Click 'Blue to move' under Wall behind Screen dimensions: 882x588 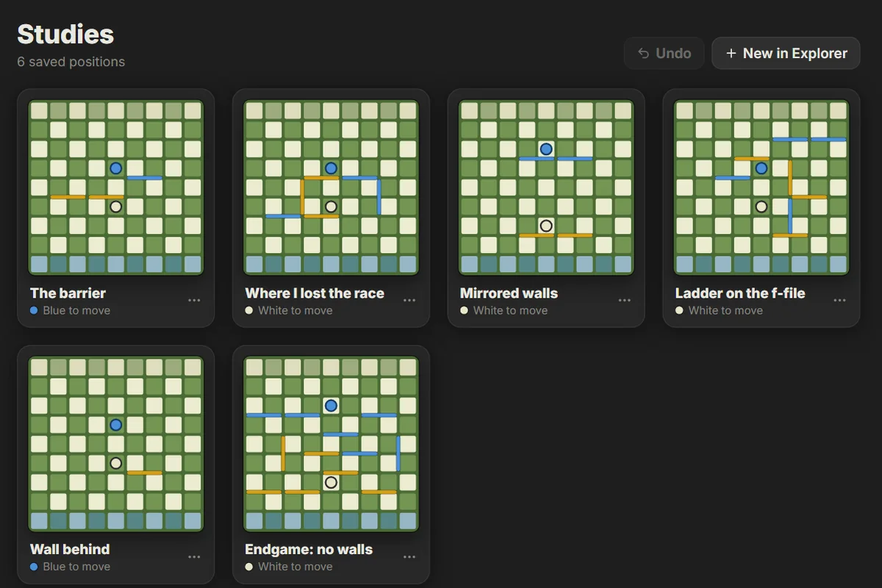[76, 567]
